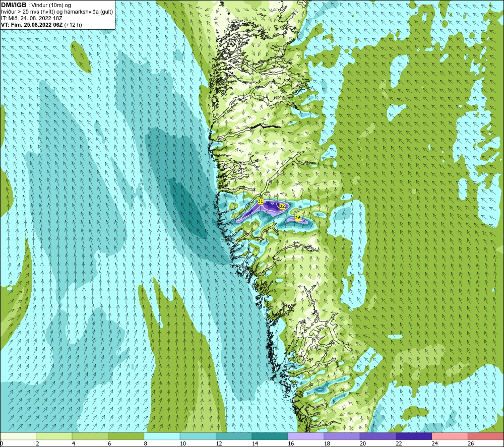The height and width of the screenshot is (447, 504).
Task: Click the colour bar tick label 14
Action: click(x=255, y=443)
